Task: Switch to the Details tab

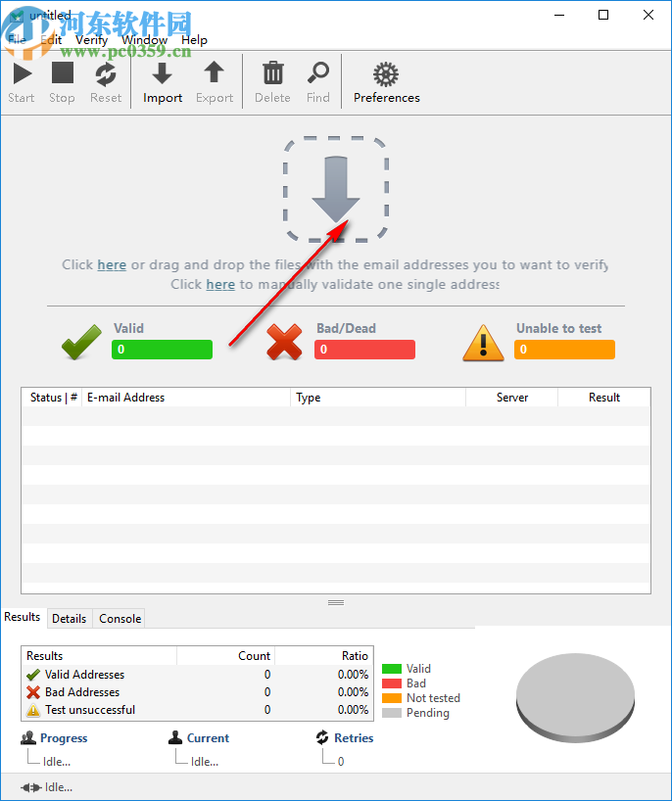Action: [x=69, y=619]
